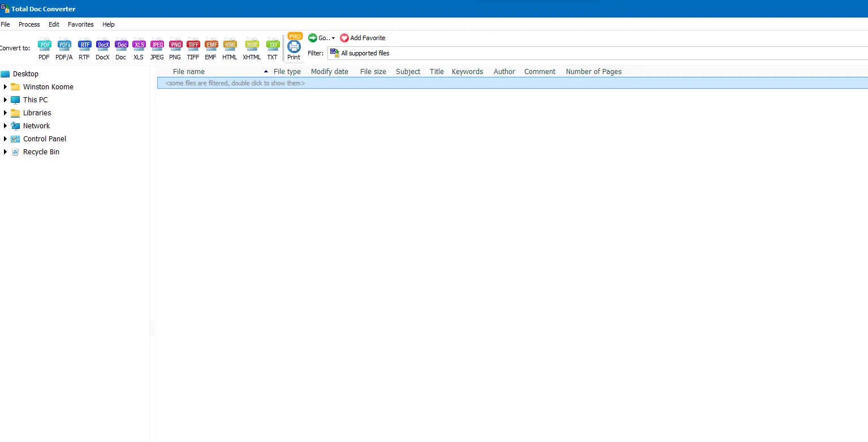Image resolution: width=868 pixels, height=442 pixels.
Task: Select the PDF/A conversion format
Action: coord(64,47)
